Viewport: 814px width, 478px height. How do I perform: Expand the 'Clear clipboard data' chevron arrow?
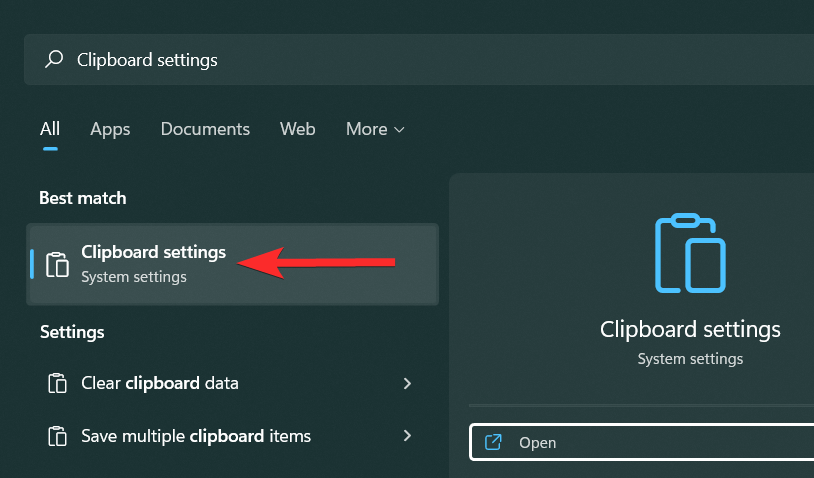(407, 383)
